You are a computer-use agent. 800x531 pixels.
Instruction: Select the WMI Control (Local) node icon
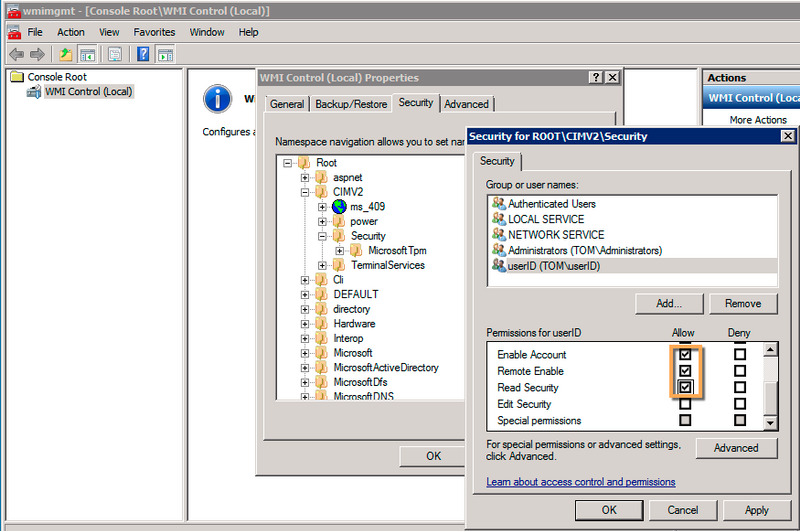point(34,92)
